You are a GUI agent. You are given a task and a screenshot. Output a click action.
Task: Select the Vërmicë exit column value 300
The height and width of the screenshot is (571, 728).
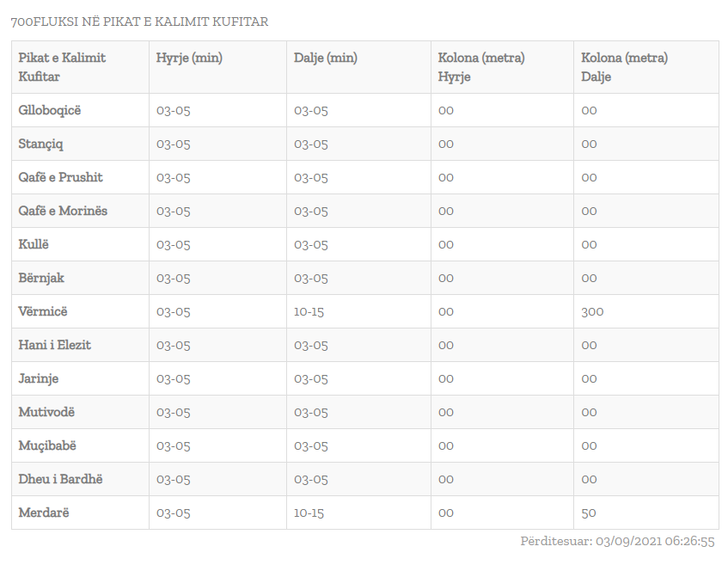tap(592, 311)
